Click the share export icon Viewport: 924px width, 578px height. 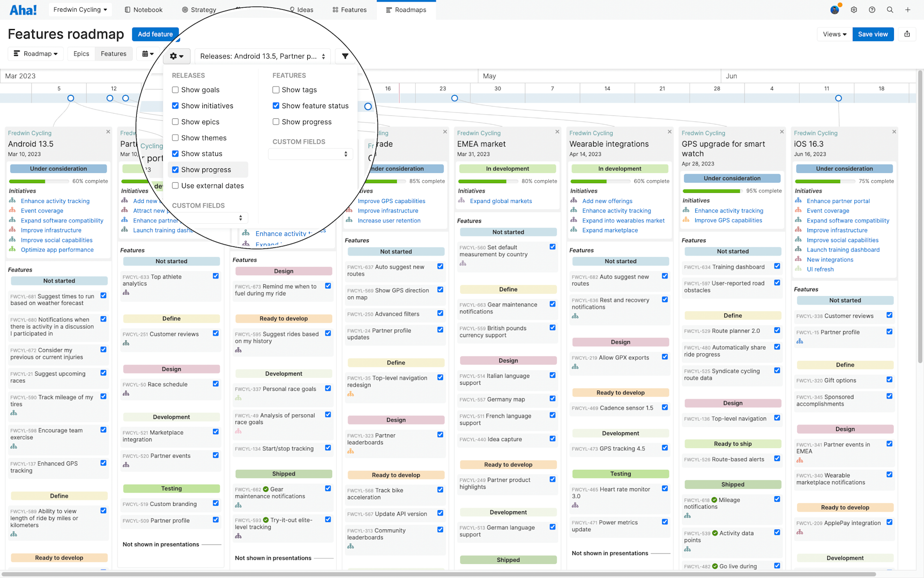(907, 34)
